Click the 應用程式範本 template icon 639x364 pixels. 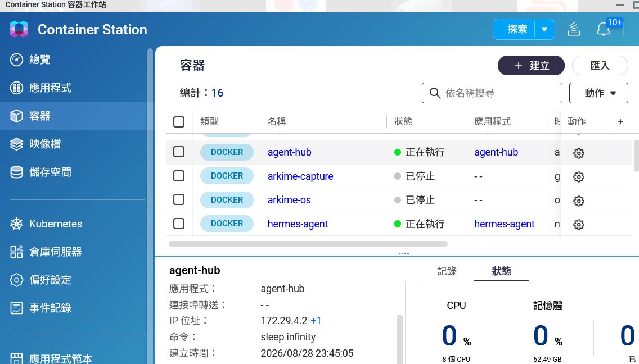click(x=16, y=359)
